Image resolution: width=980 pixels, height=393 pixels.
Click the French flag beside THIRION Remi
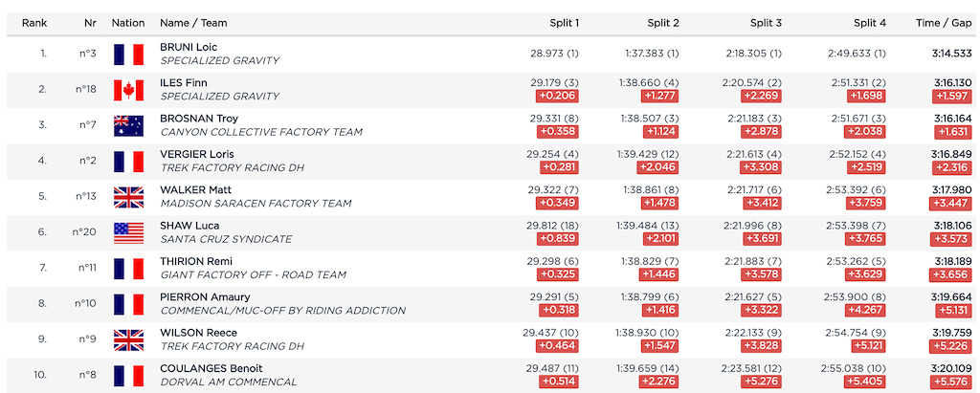tap(129, 268)
